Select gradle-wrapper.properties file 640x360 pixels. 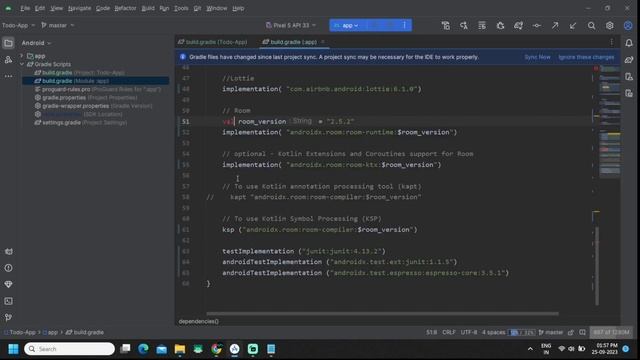[93, 106]
